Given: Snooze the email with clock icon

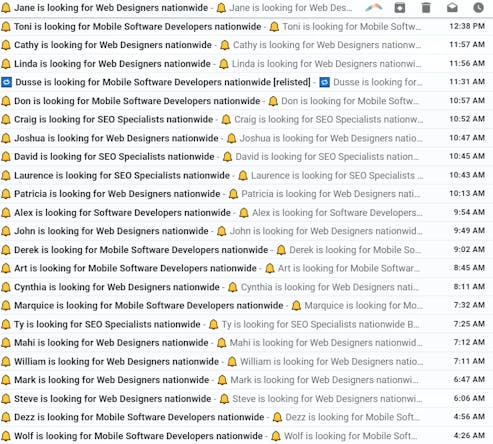Looking at the screenshot, I should click(478, 7).
